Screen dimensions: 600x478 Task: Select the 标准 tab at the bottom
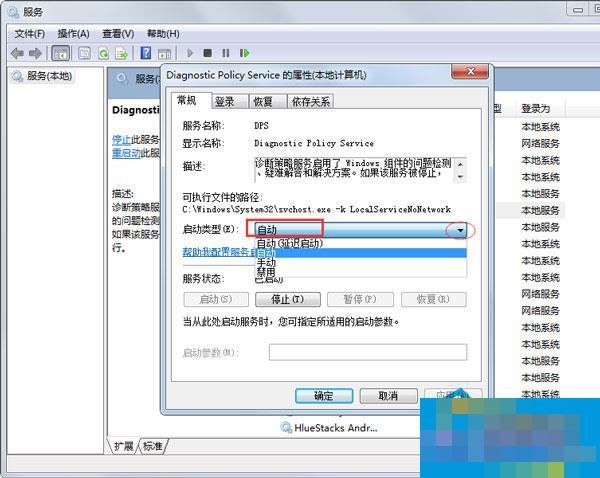[x=153, y=446]
